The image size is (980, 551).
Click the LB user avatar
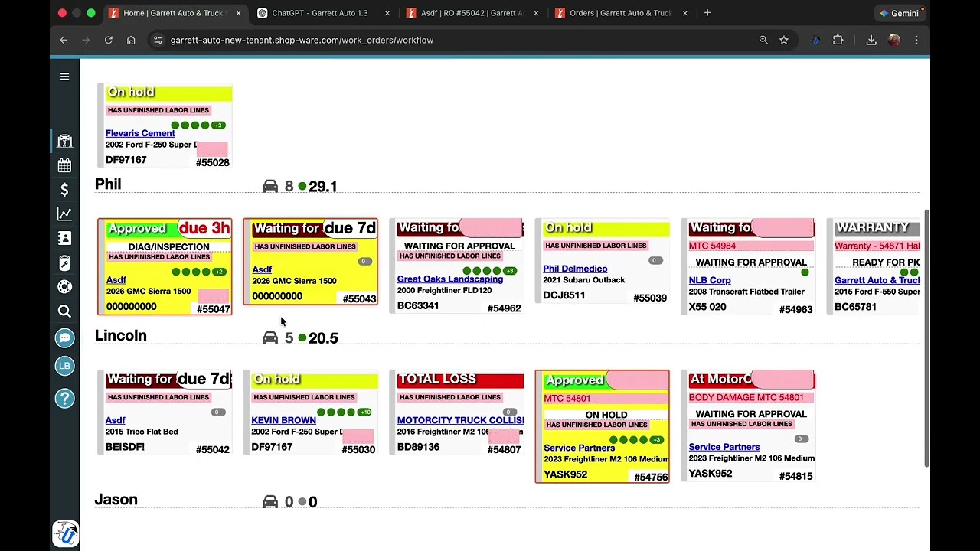pos(64,366)
